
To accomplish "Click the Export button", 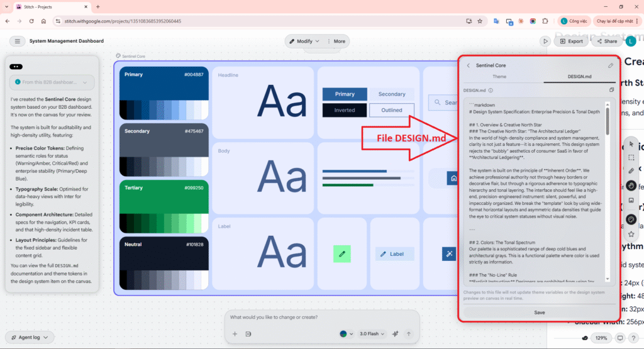I will (571, 42).
